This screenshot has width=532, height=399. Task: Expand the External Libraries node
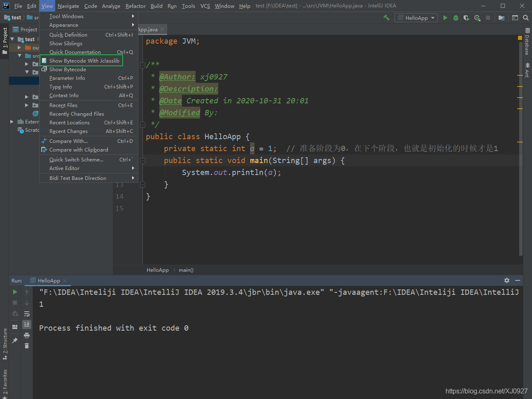coord(12,121)
